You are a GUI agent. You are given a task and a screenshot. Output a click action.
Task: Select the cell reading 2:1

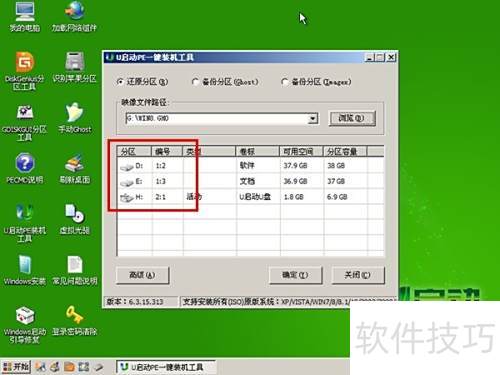[161, 197]
